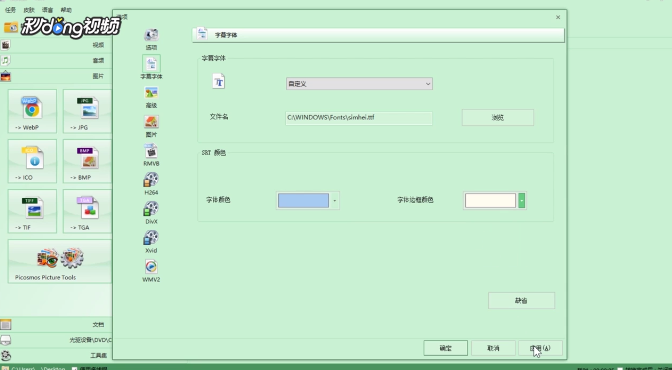Screen dimensions: 672x370
Task: Launch Picosmos Picture Tools
Action: point(60,261)
